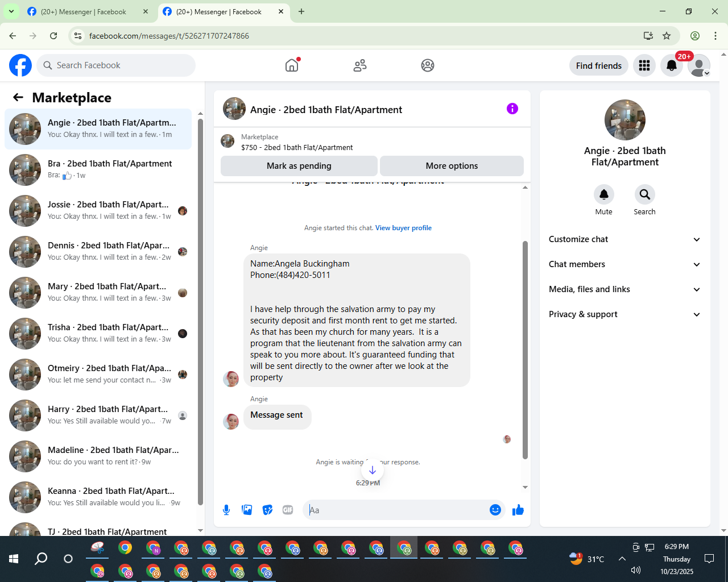Choose a GIF icon
This screenshot has width=728, height=582.
(x=288, y=510)
